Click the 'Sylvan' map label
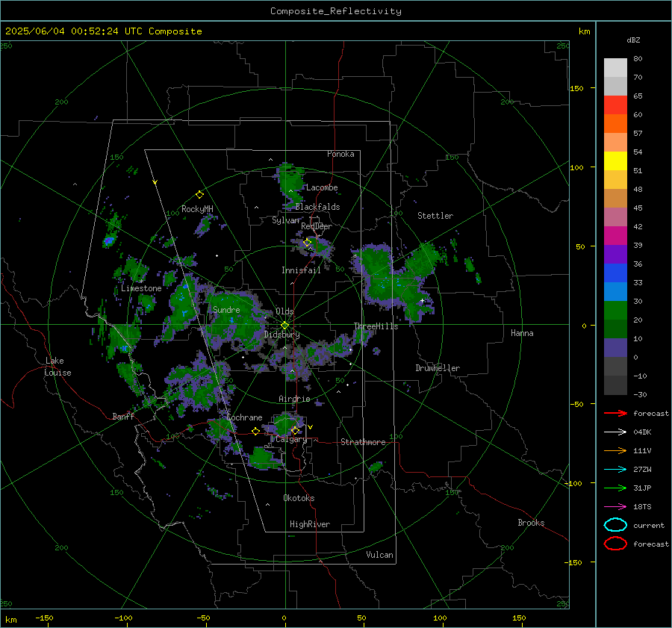672x628 pixels. tap(285, 220)
